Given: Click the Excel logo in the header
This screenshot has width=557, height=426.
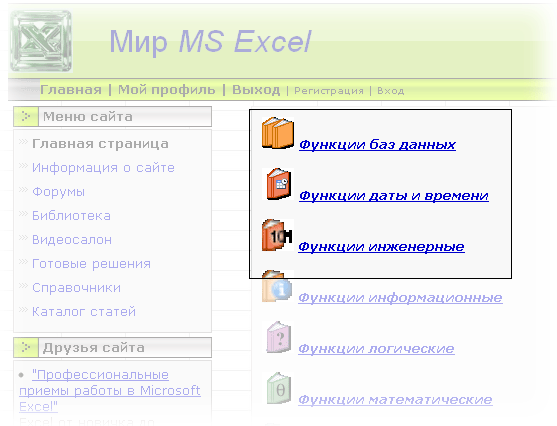Looking at the screenshot, I should pos(41,41).
